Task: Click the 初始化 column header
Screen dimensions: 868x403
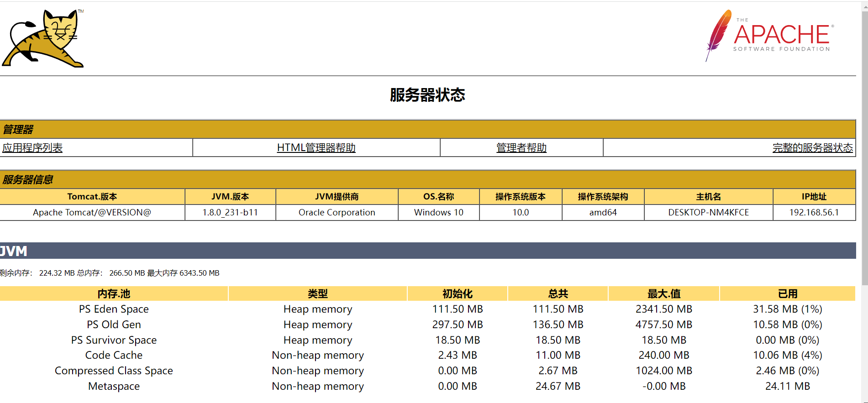Action: [x=458, y=294]
